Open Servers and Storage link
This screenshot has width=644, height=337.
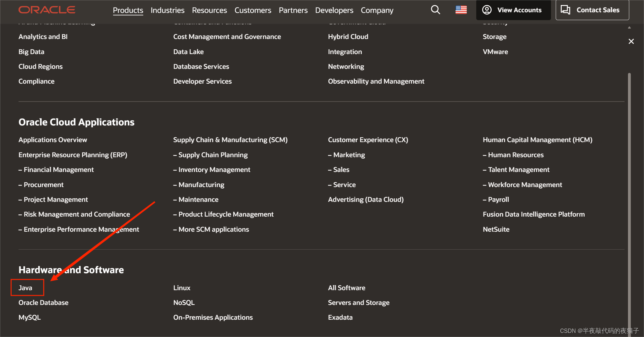(x=359, y=302)
